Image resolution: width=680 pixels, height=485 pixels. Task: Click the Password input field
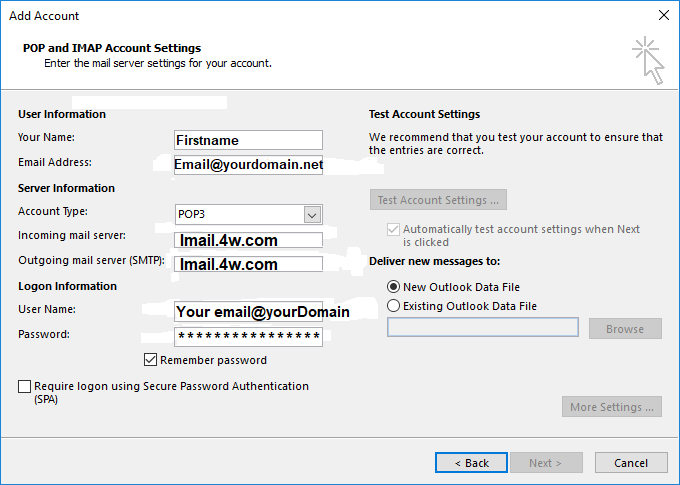pyautogui.click(x=248, y=337)
